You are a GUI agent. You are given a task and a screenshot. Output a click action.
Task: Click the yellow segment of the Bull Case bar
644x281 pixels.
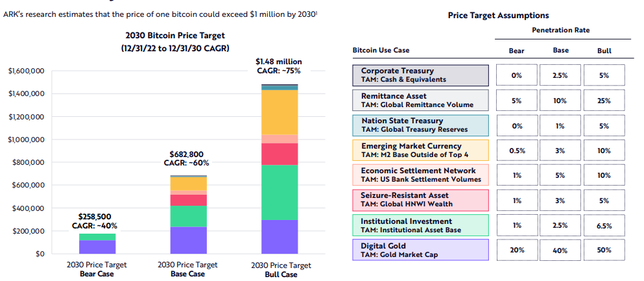pos(280,112)
